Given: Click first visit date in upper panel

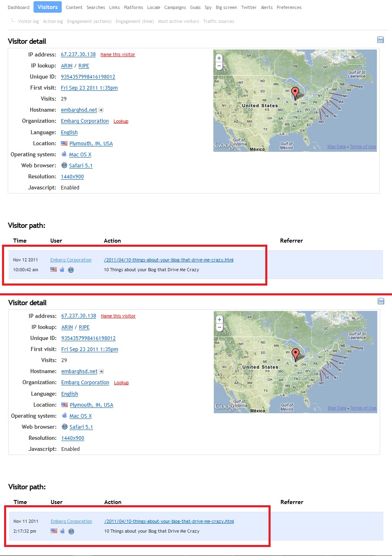Looking at the screenshot, I should click(x=89, y=88).
